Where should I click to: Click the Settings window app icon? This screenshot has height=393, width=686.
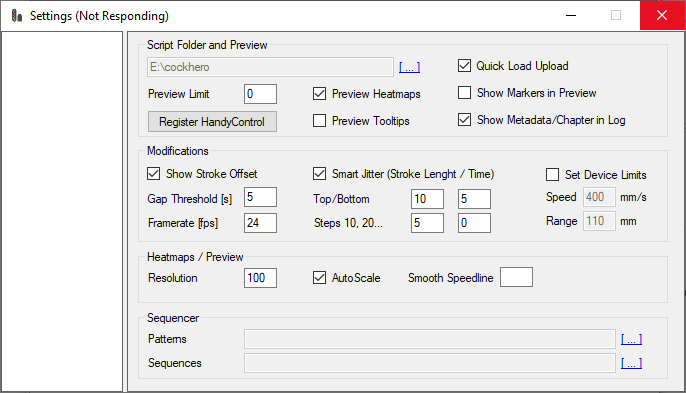click(x=17, y=16)
